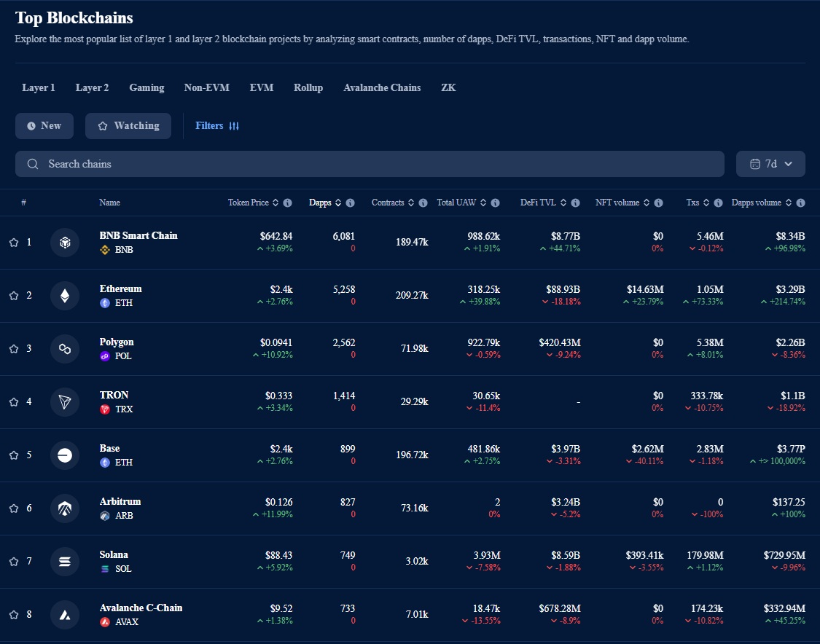Open the Ethereum name link

121,289
